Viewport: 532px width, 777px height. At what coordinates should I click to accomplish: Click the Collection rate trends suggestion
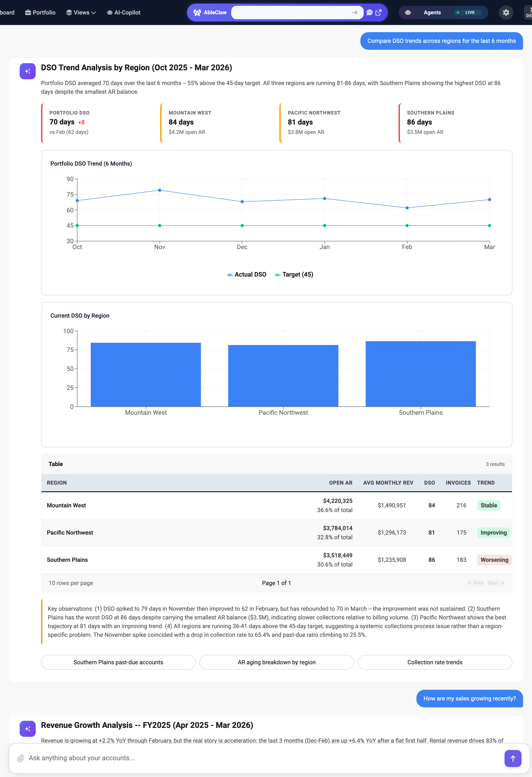(x=435, y=662)
